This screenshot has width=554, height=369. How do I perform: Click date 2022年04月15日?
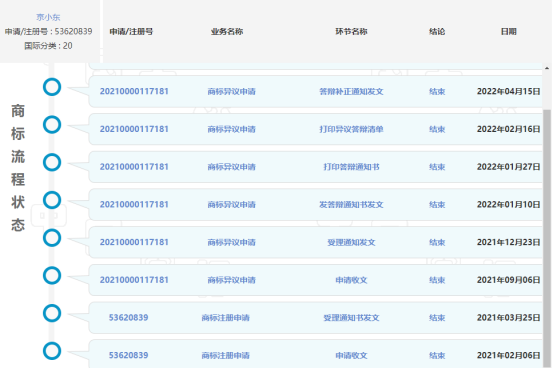(508, 91)
